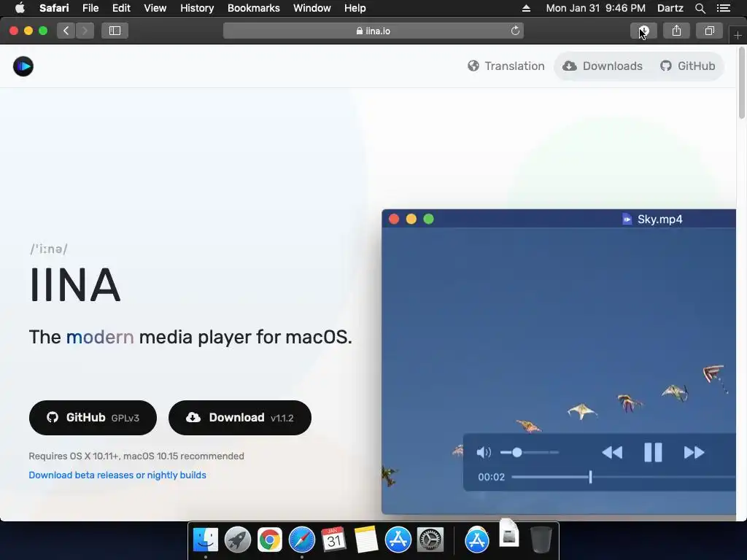Screen dimensions: 747x560
Task: Open Download beta releases or nightly builds
Action: [x=117, y=475]
